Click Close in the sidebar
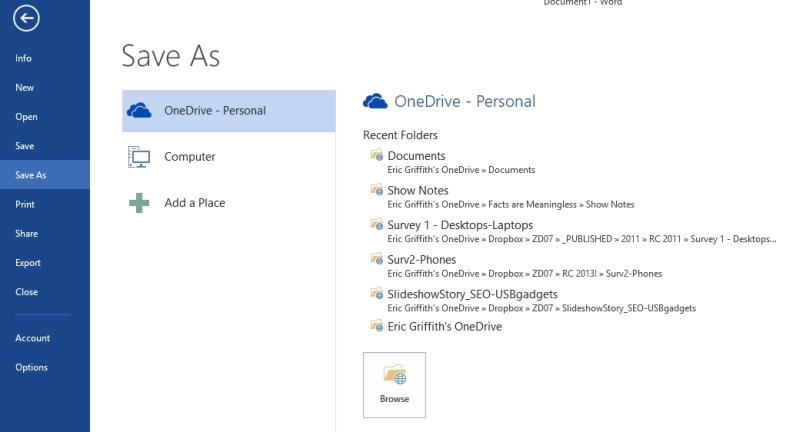Image resolution: width=786 pixels, height=432 pixels. (x=27, y=292)
